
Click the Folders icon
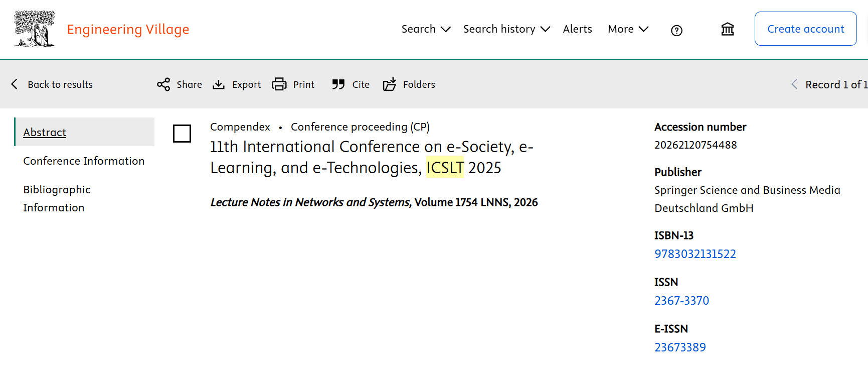[390, 84]
